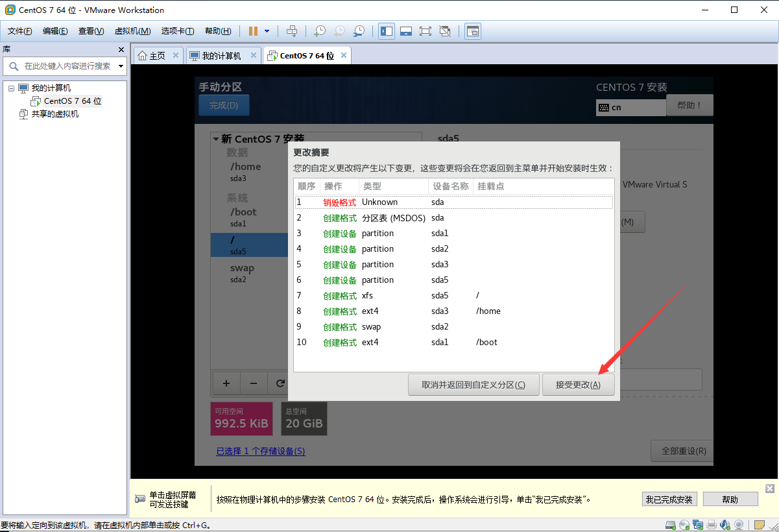Viewport: 779px width, 532px height.
Task: Click the sound card status icon
Action: [725, 525]
